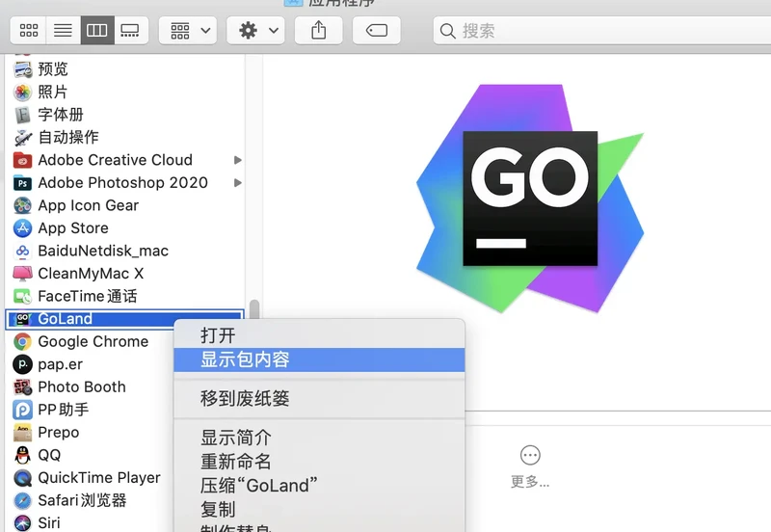The width and height of the screenshot is (771, 532).
Task: Switch Finder to icon view
Action: (x=30, y=30)
